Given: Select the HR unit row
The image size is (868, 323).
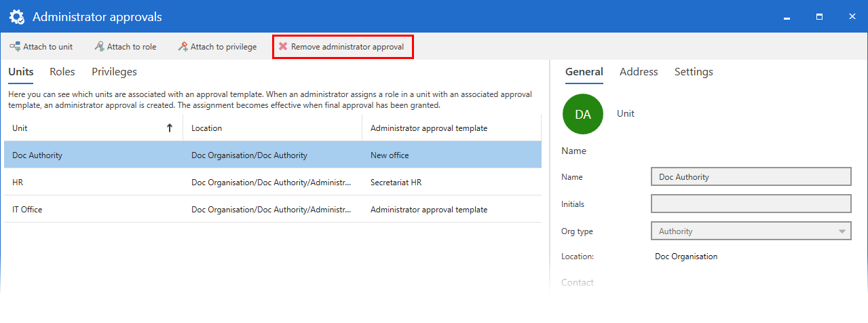Looking at the screenshot, I should (x=272, y=183).
